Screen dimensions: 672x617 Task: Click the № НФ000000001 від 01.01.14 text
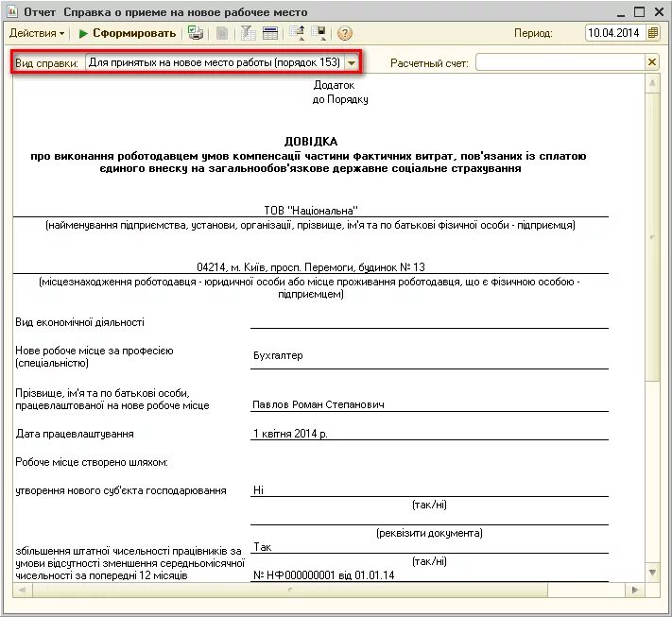pyautogui.click(x=323, y=575)
